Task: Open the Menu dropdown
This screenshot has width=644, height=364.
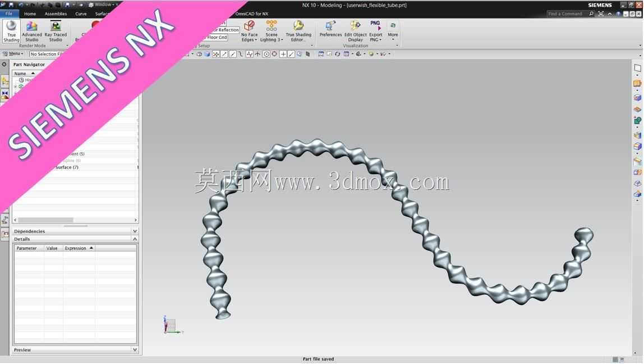Action: [13, 54]
